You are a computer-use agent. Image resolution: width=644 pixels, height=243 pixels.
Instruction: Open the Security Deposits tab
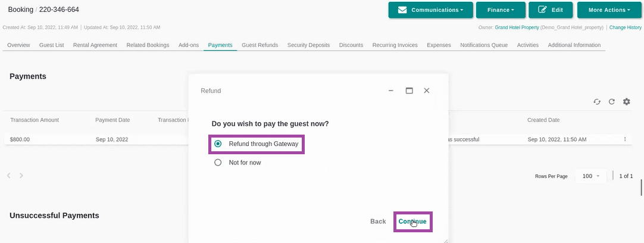308,45
